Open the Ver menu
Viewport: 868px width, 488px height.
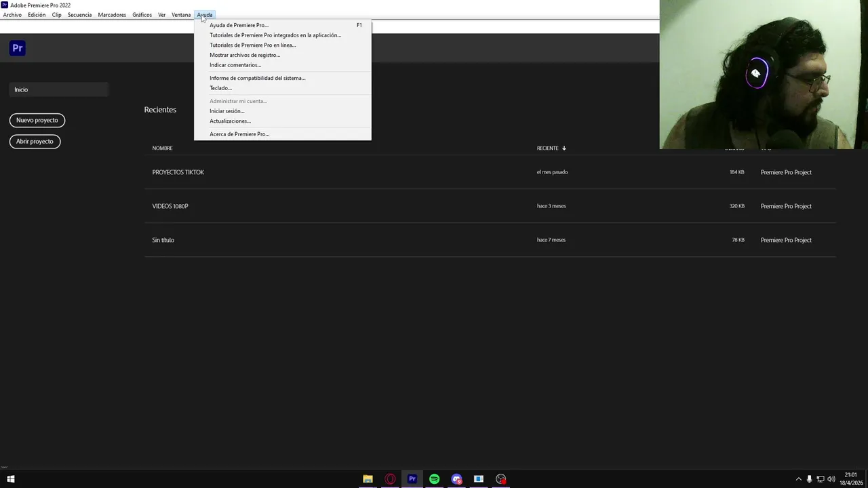point(162,15)
